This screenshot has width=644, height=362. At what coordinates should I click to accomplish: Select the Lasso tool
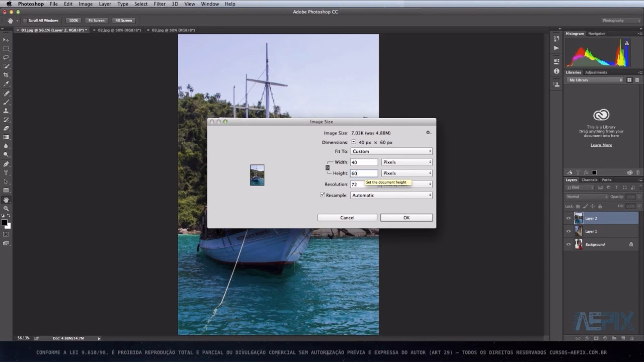(x=6, y=57)
